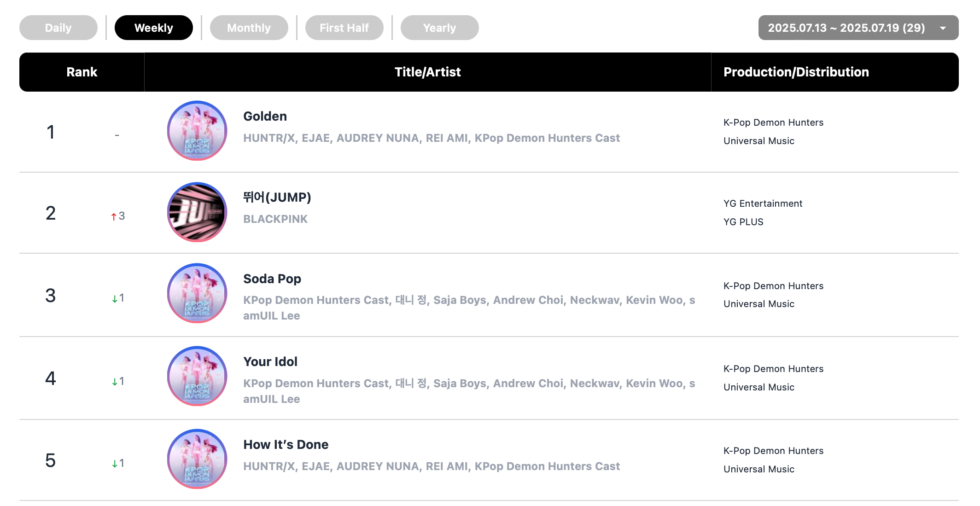The height and width of the screenshot is (506, 980).
Task: Click the down-arrow beside How It's Done
Action: [x=115, y=464]
